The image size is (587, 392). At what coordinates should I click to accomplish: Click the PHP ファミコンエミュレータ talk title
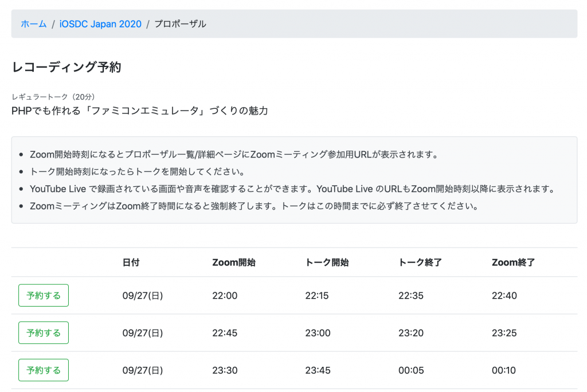(140, 111)
